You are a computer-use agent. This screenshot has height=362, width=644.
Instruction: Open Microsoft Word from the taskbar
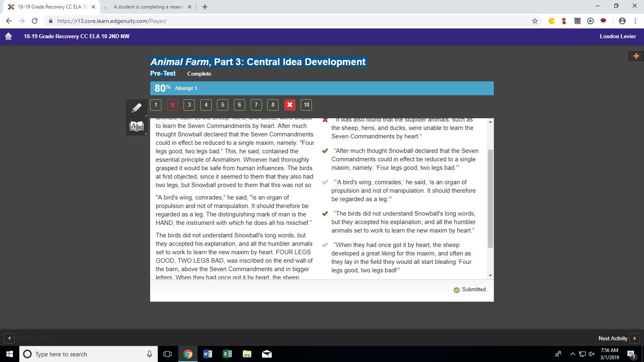[x=208, y=354]
